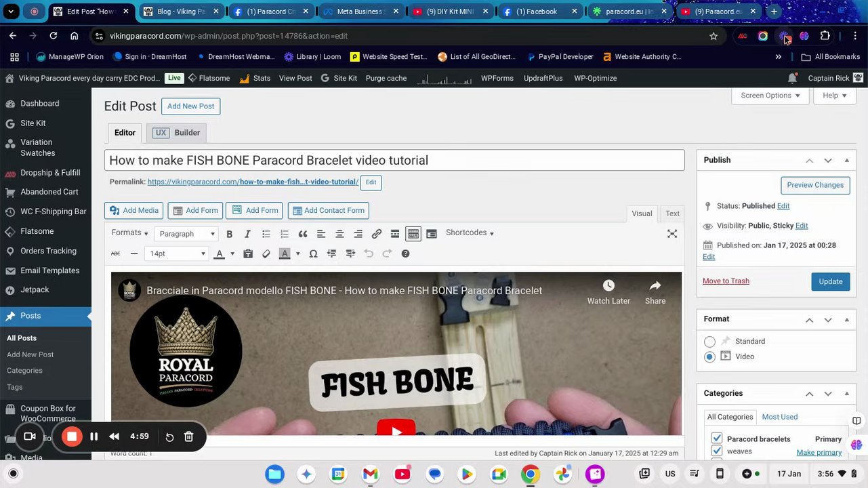The width and height of the screenshot is (868, 488).
Task: Uncheck the Paracord bracelets category
Action: pos(717,439)
